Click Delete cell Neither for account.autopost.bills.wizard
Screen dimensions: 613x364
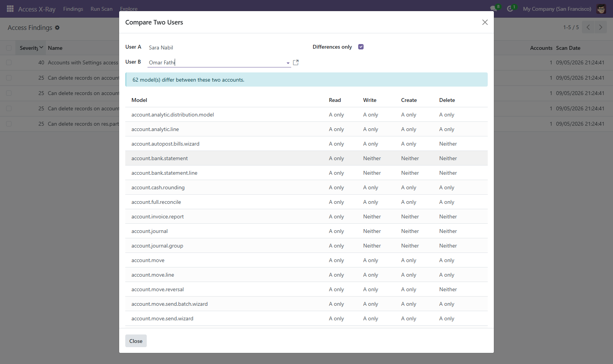coord(448,144)
